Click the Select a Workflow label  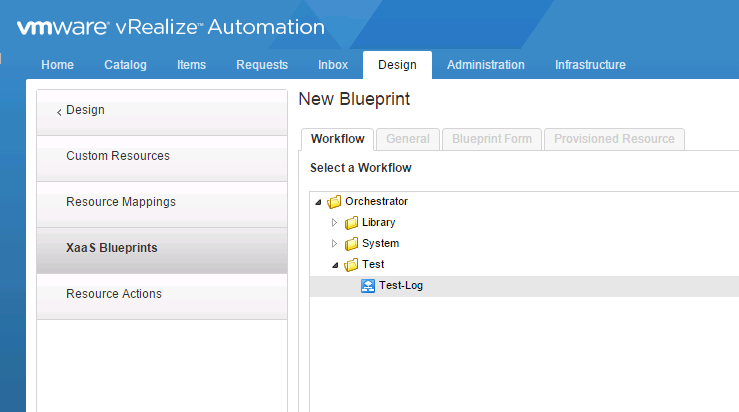point(361,168)
